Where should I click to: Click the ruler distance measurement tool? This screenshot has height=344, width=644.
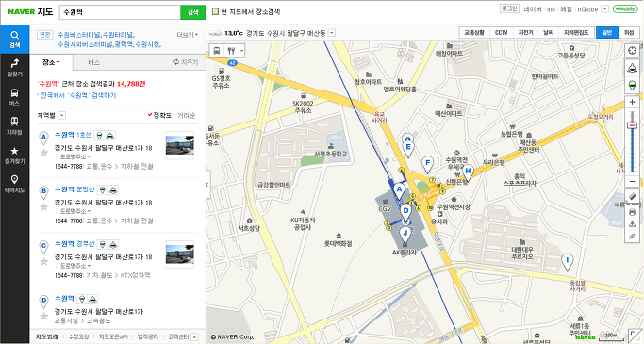(x=632, y=197)
